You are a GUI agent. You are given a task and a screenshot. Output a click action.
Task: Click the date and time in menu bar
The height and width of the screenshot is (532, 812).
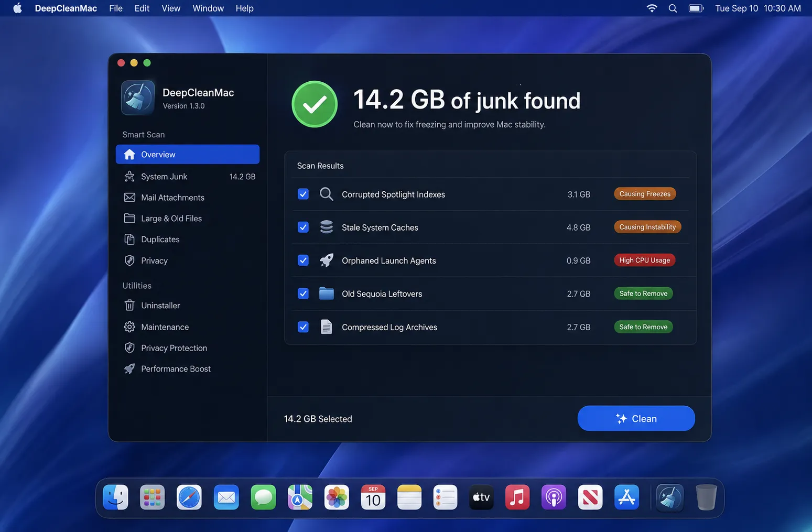758,8
